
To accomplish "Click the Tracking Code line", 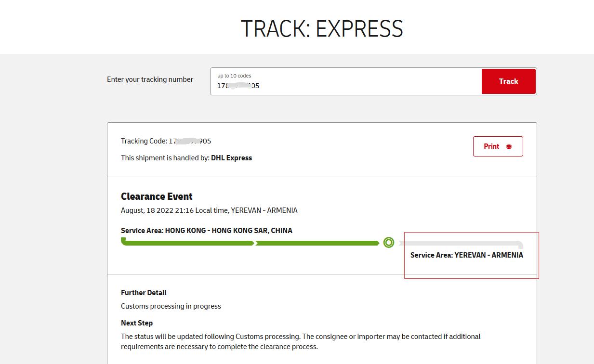I will pyautogui.click(x=166, y=141).
